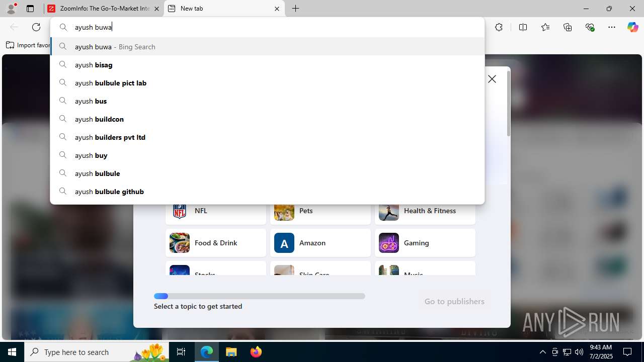
Task: Select the Food & Drink topic
Action: pos(216,243)
